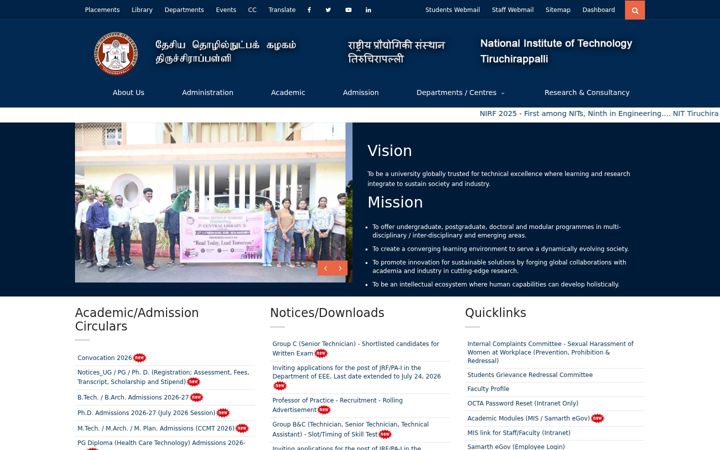Viewport: 720px width, 450px height.
Task: Open Convocation 2026 circular
Action: tap(105, 358)
